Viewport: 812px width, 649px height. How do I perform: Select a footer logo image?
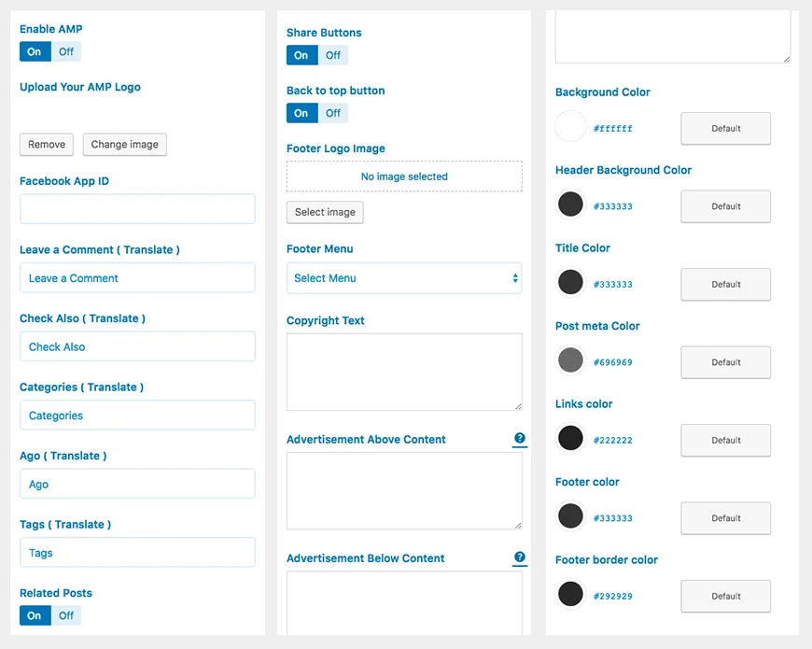coord(325,213)
